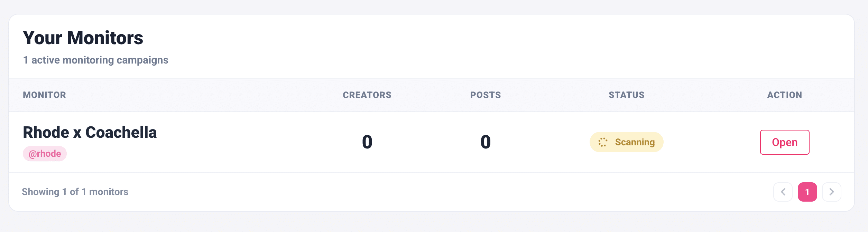Click the active monitoring campaigns subtitle
The image size is (868, 232).
tap(95, 60)
